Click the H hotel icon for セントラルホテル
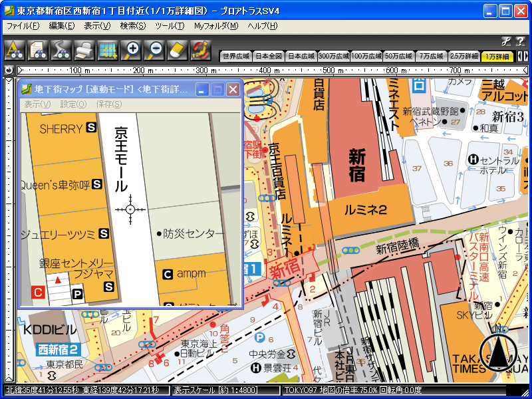Viewport: 532px width, 399px height. point(473,159)
